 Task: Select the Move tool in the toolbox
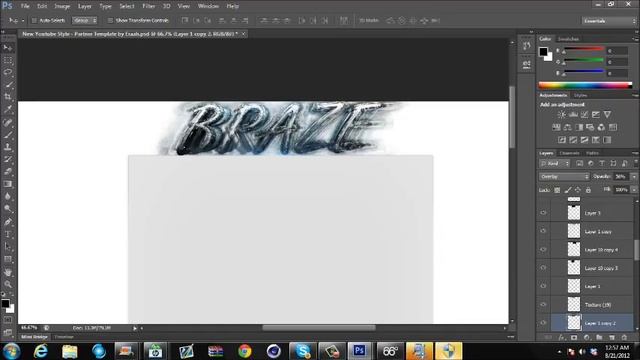8,48
